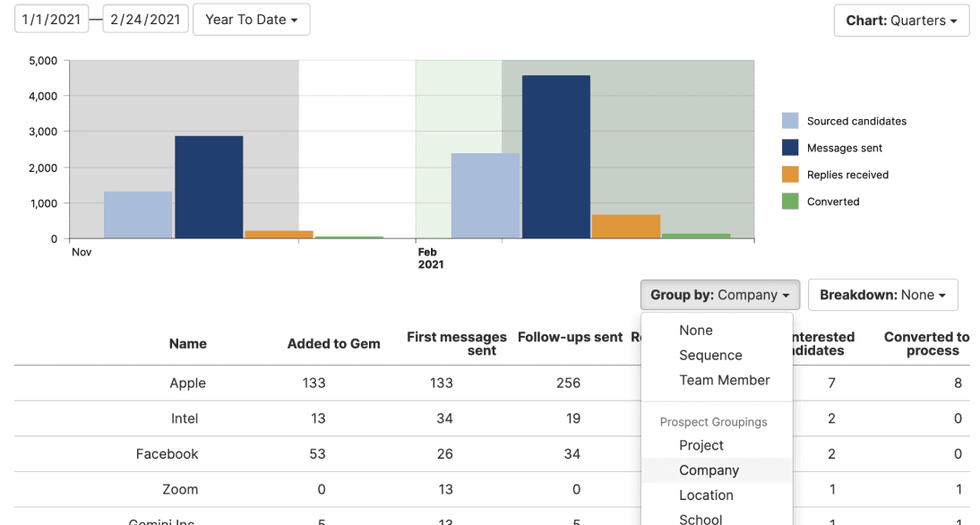Screen dimensions: 980x525
Task: Select Team Member grouping option
Action: [724, 380]
